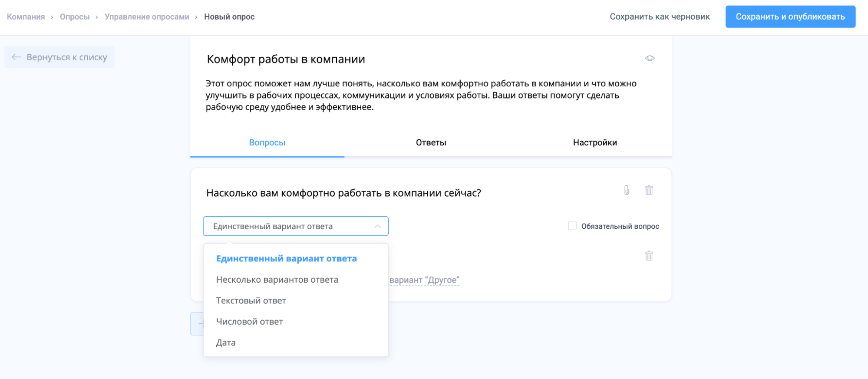This screenshot has height=379, width=868.
Task: Edit the survey title Комфорт работы в компании
Action: point(286,59)
